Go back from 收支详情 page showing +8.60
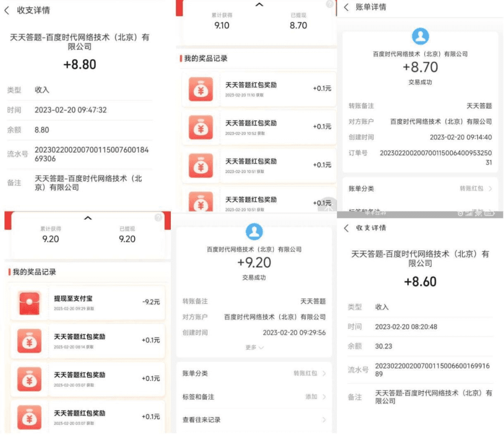 click(346, 228)
